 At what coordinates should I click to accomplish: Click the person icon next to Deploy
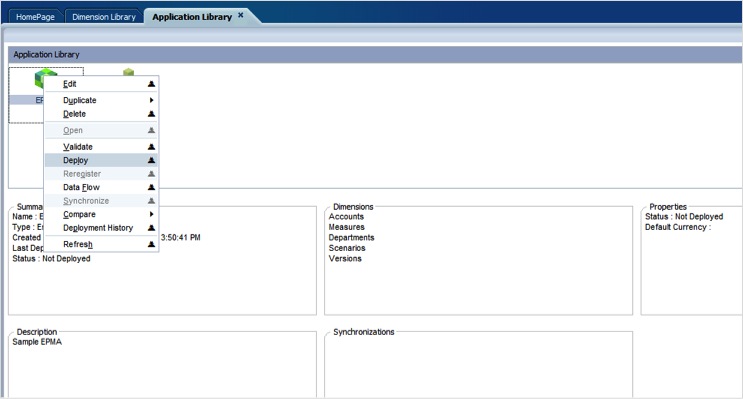(x=151, y=160)
